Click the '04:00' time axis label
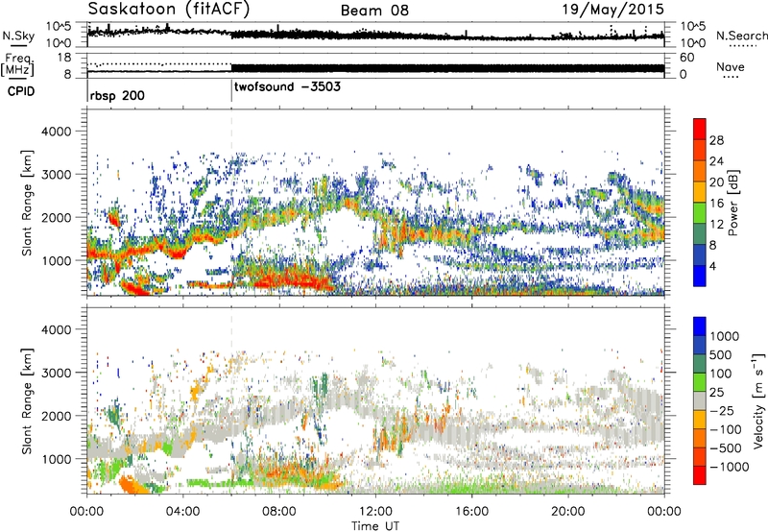Image resolution: width=768 pixels, height=532 pixels. click(183, 512)
